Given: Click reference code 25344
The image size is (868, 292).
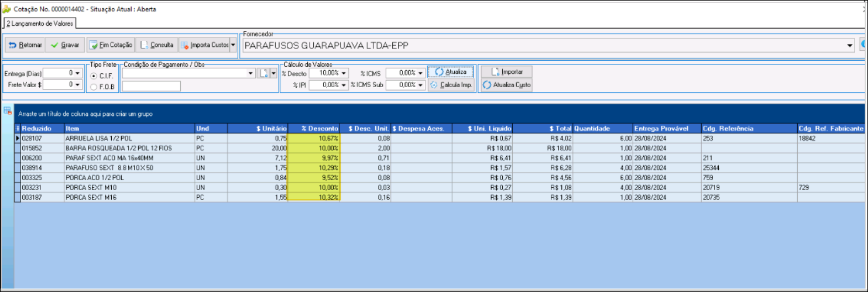Looking at the screenshot, I should pyautogui.click(x=749, y=168).
